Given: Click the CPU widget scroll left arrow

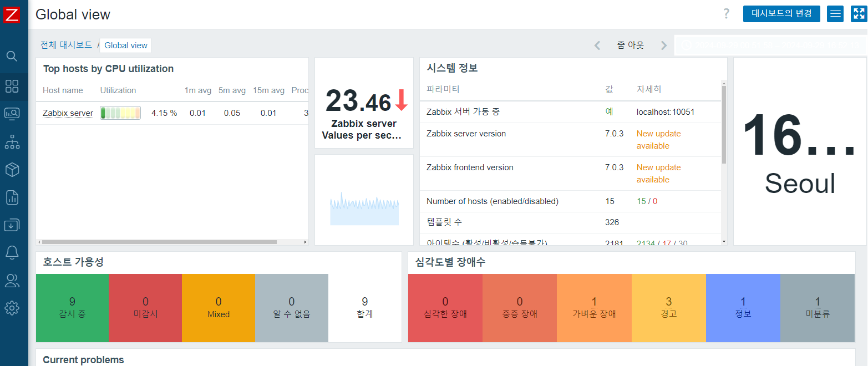Looking at the screenshot, I should click(x=39, y=242).
